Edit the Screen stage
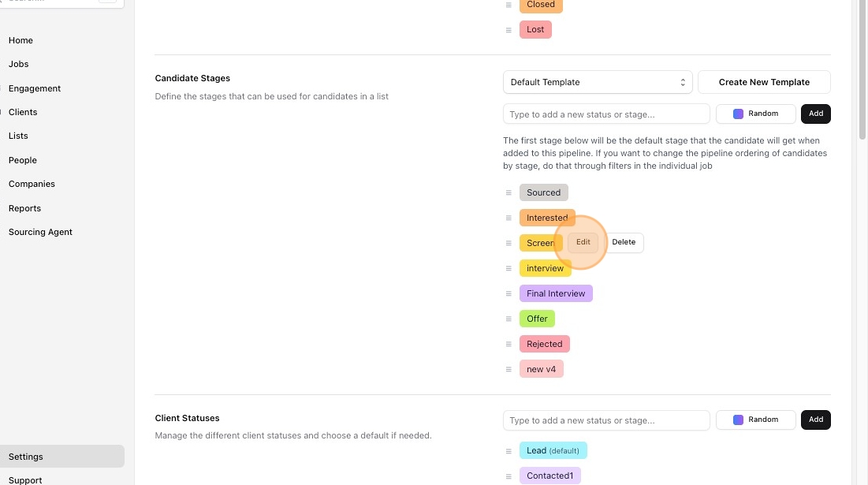 [x=583, y=242]
